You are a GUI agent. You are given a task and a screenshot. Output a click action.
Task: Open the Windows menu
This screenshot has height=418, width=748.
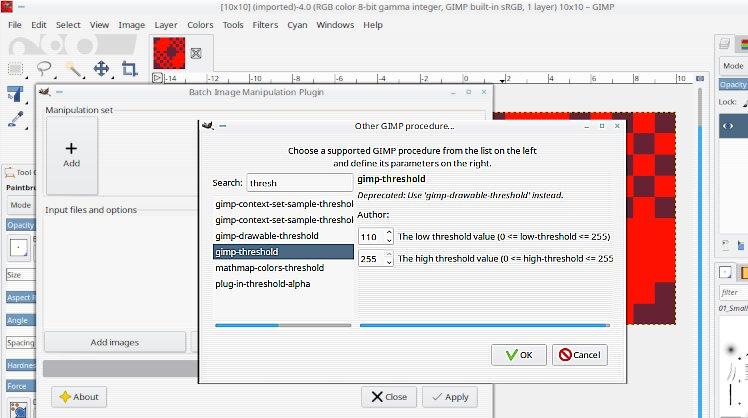pos(335,25)
